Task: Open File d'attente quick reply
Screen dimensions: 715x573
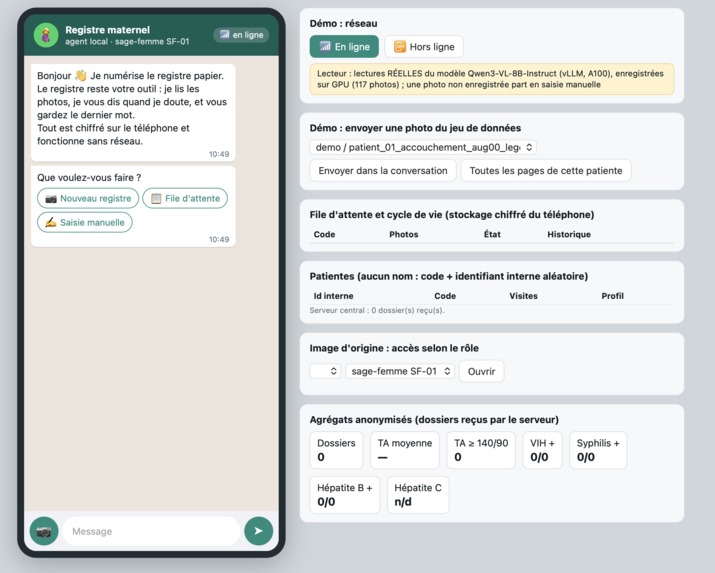Action: 185,198
